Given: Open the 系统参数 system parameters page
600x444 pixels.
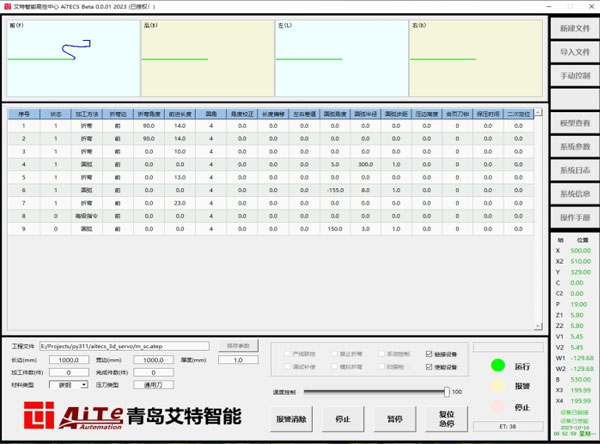Looking at the screenshot, I should coord(574,147).
